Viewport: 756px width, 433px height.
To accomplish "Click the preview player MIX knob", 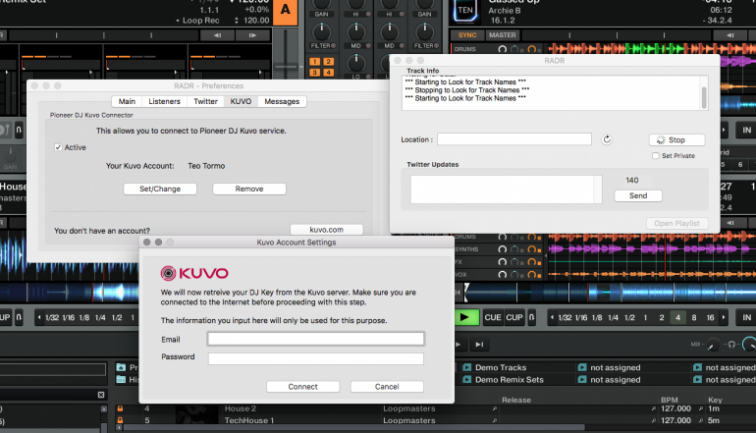I will pos(713,344).
